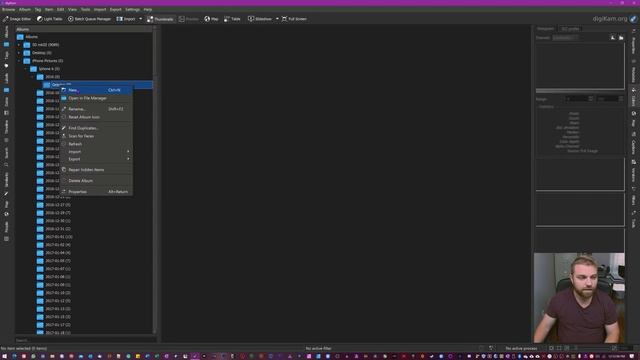640x360 pixels.
Task: Open the Tools menu
Action: point(85,9)
